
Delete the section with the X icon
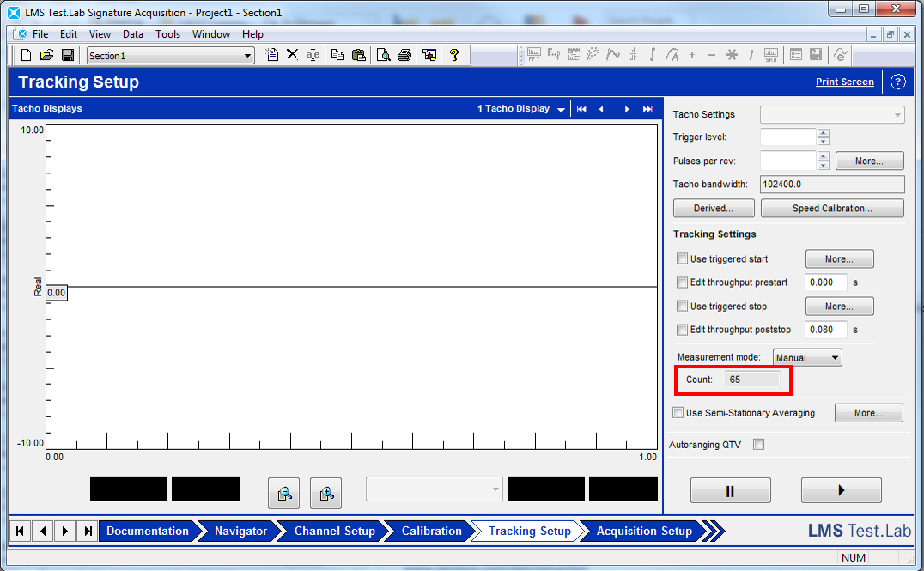point(292,55)
